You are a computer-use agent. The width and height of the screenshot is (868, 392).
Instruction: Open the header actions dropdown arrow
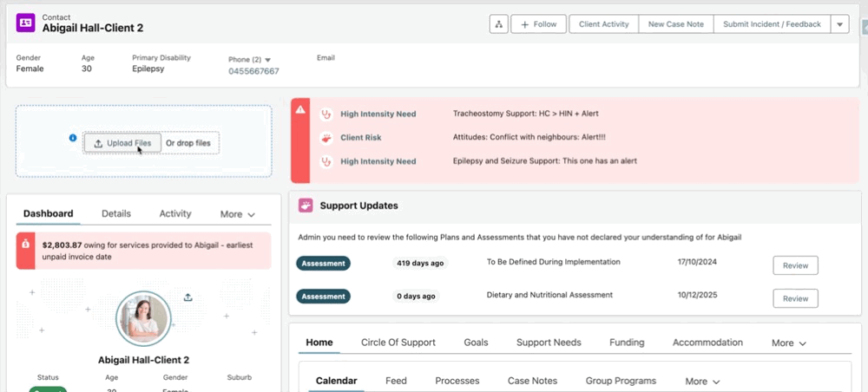click(839, 24)
